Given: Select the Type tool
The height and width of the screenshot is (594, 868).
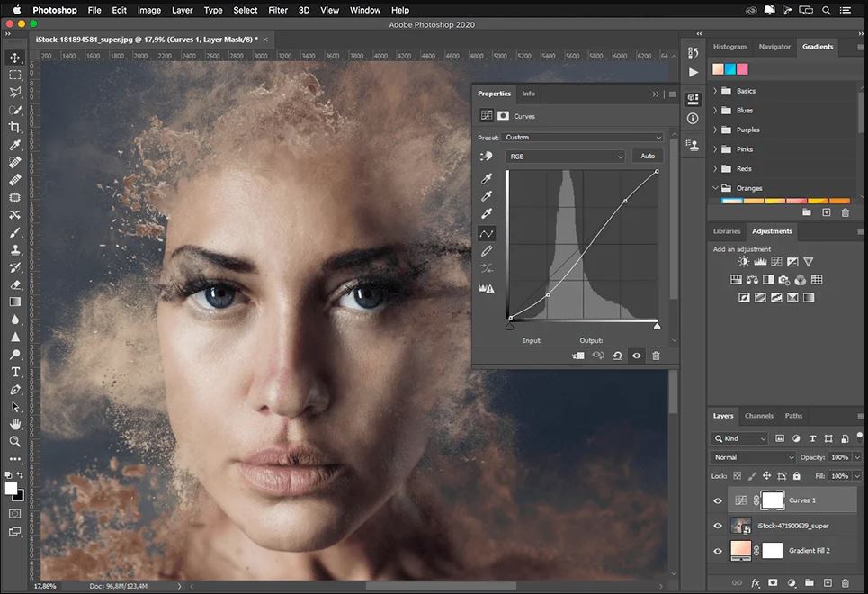Looking at the screenshot, I should tap(15, 372).
